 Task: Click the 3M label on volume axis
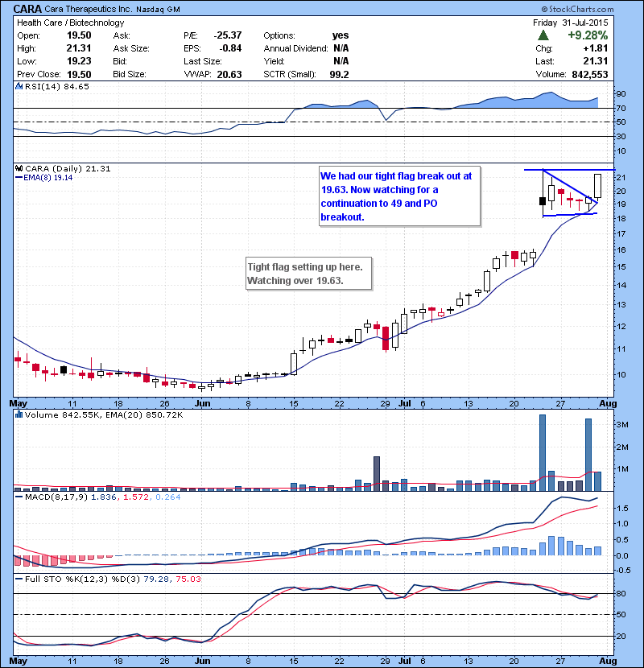point(623,425)
